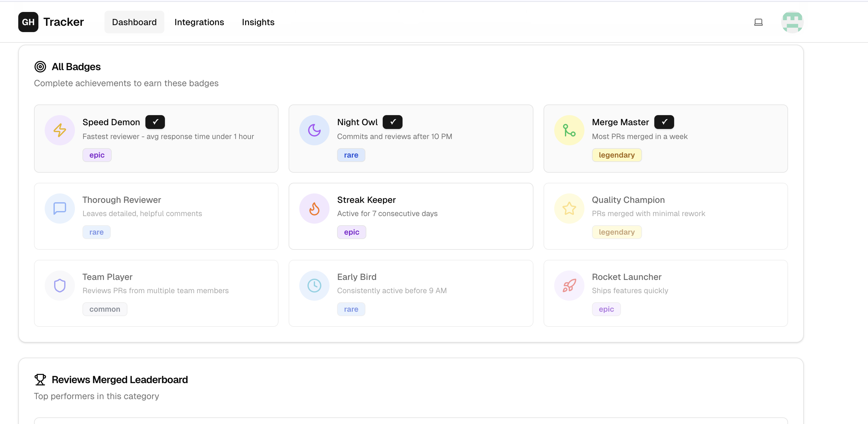Image resolution: width=868 pixels, height=424 pixels.
Task: Click the GH Tracker logo
Action: (x=51, y=22)
